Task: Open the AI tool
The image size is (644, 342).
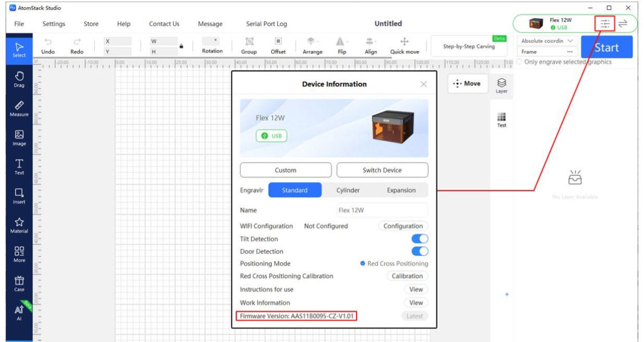Action: click(x=19, y=313)
